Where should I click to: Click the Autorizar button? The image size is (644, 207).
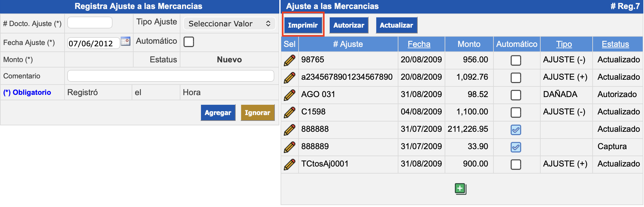click(349, 25)
